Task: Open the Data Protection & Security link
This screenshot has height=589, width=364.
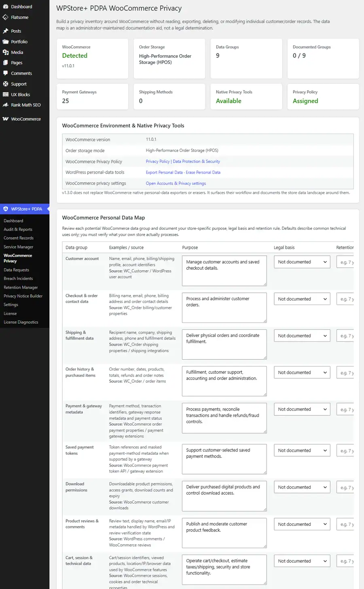Action: (x=197, y=161)
